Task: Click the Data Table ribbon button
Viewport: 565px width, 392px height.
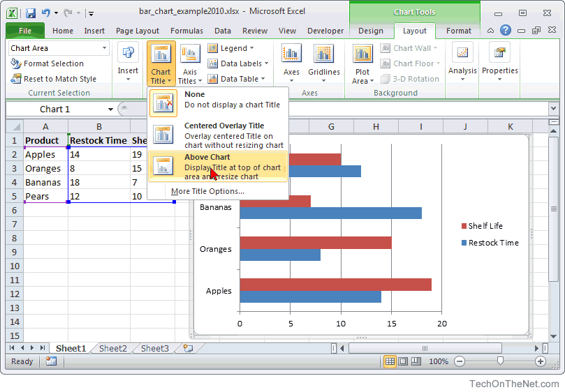Action: pos(236,79)
